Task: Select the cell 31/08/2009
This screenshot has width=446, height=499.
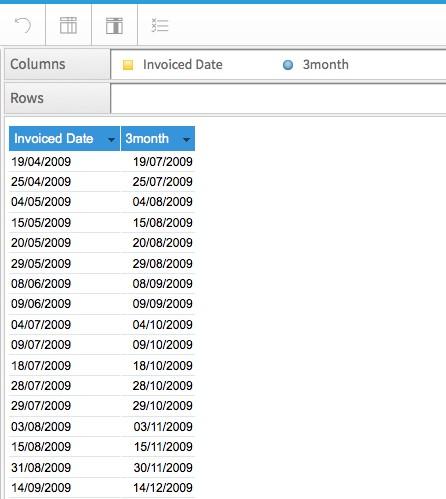Action: [x=41, y=468]
